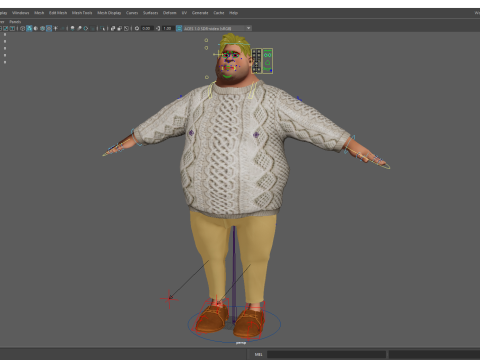Select the top yellow circle control beside hair
Screen dimensions: 480x360
pos(206,40)
